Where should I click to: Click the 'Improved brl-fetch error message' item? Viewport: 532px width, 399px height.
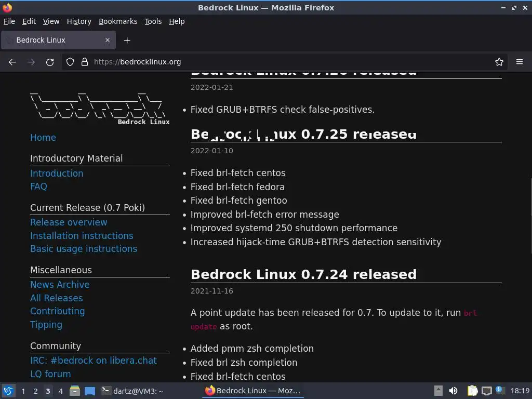[x=264, y=215]
